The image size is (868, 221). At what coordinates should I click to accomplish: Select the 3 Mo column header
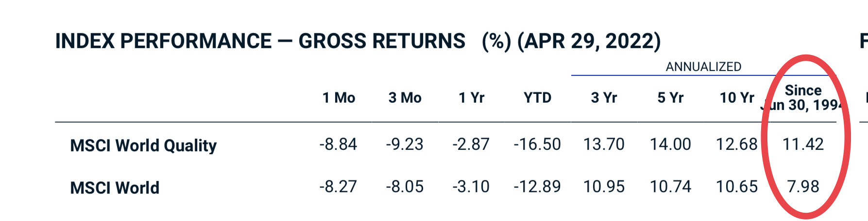(x=405, y=98)
